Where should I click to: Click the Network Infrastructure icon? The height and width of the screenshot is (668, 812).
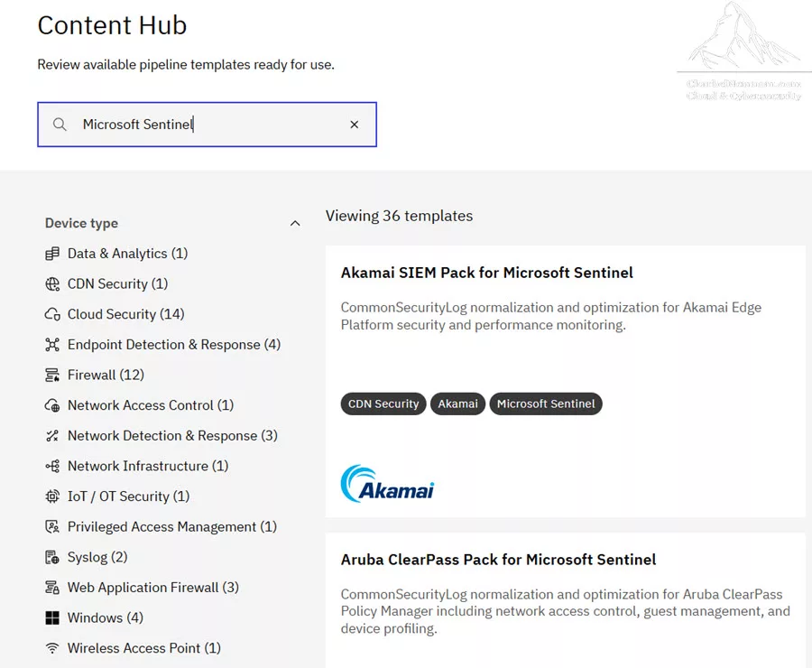[x=52, y=466]
